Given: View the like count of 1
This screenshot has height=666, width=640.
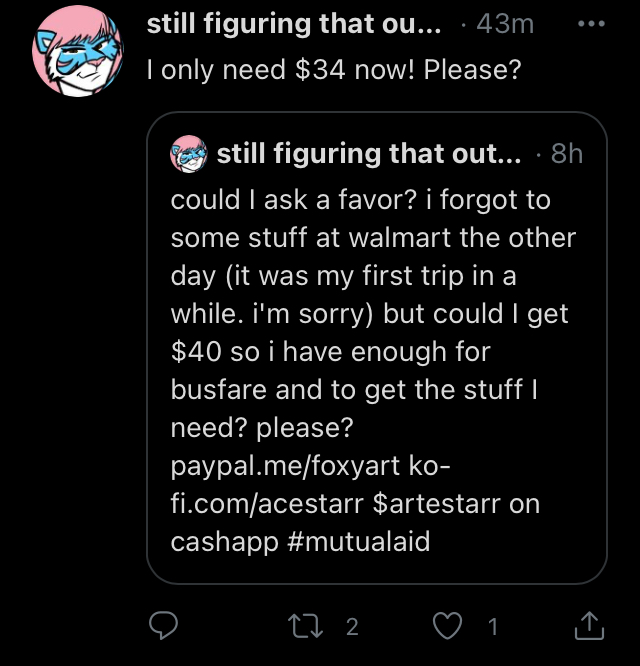Looking at the screenshot, I should click(x=493, y=627).
